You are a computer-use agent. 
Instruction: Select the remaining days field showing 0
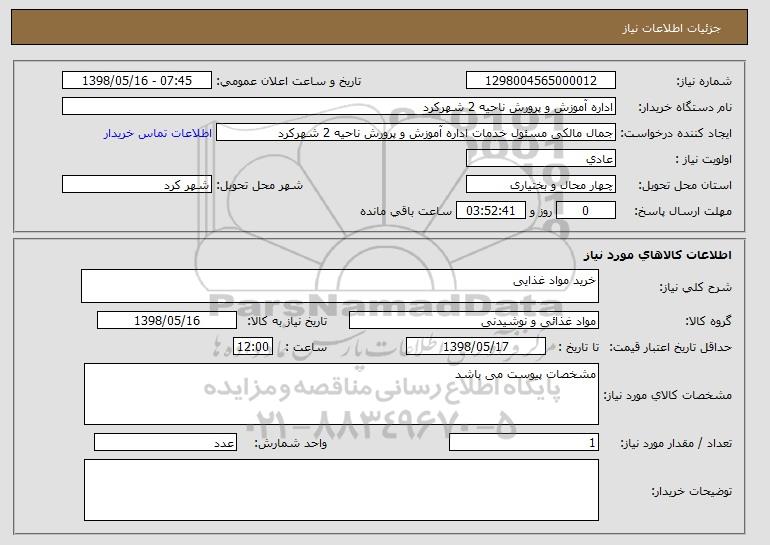pos(585,211)
